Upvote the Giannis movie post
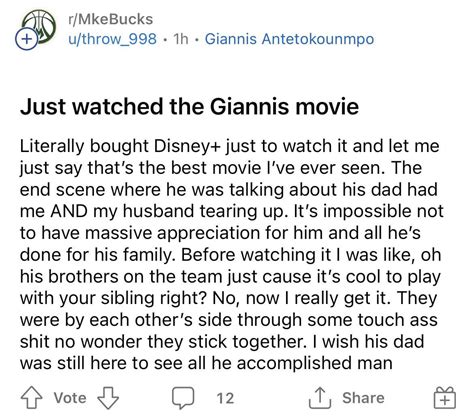This screenshot has height=416, width=474. [32, 397]
